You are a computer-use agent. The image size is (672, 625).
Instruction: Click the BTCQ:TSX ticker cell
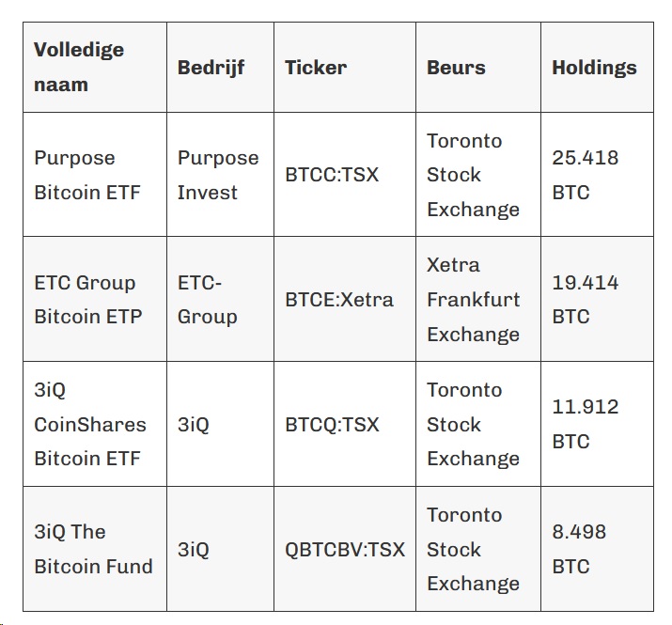coord(345,424)
